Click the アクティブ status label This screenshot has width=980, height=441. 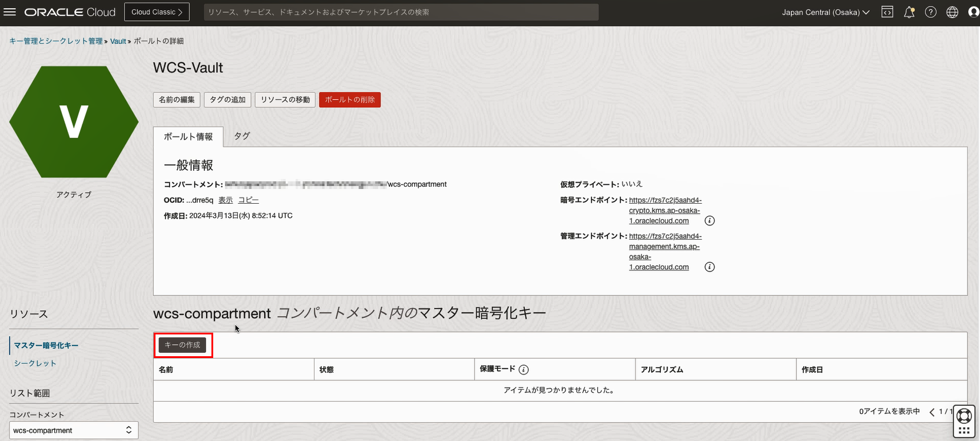coord(74,195)
